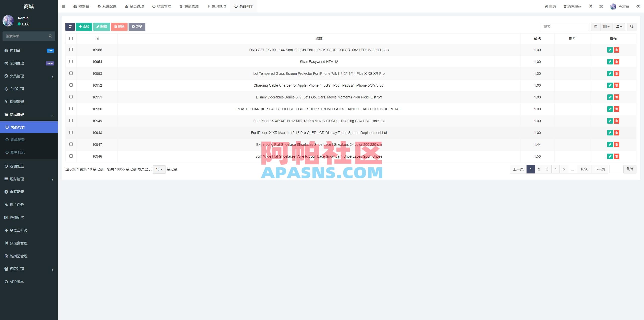
Task: Type in the 搜索 search input field
Action: 565,26
